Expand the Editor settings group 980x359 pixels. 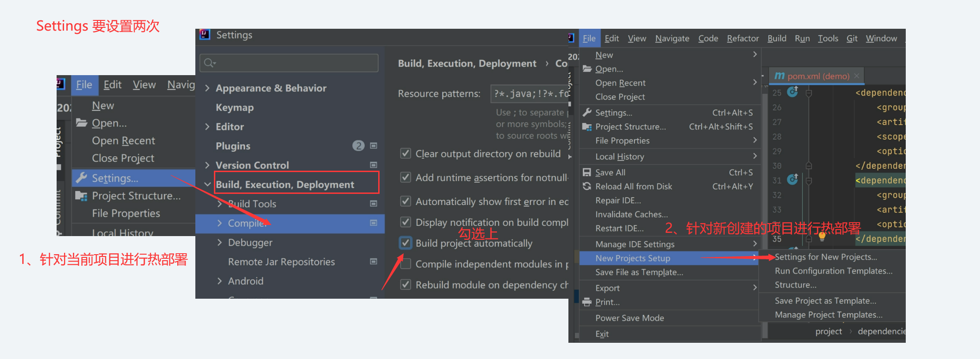207,127
